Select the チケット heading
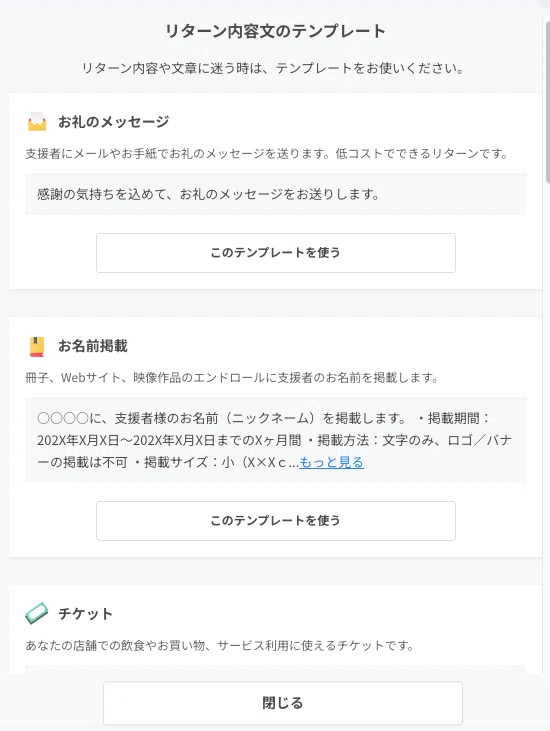Image resolution: width=550 pixels, height=731 pixels. click(x=85, y=614)
